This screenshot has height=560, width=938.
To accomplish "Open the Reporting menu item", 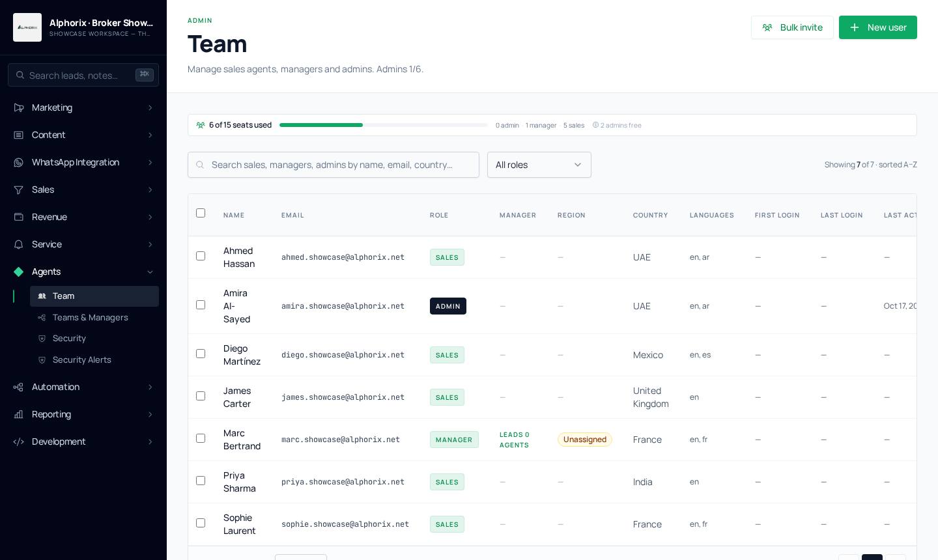I will coord(83,414).
